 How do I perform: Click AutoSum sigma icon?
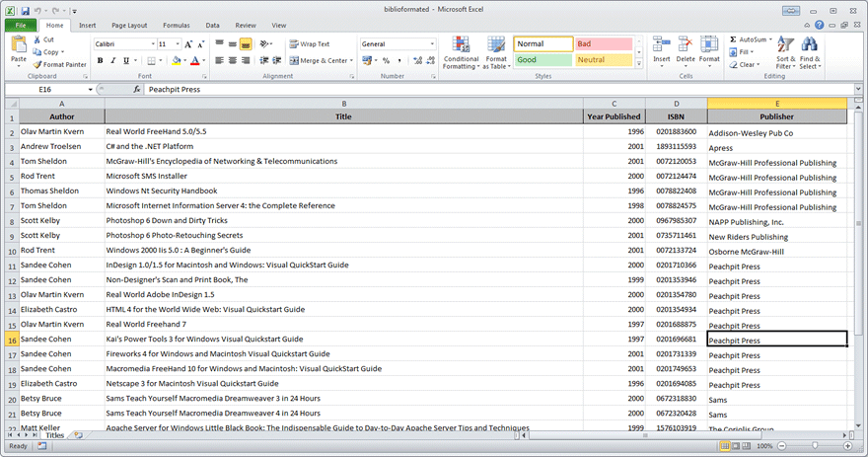coord(733,39)
